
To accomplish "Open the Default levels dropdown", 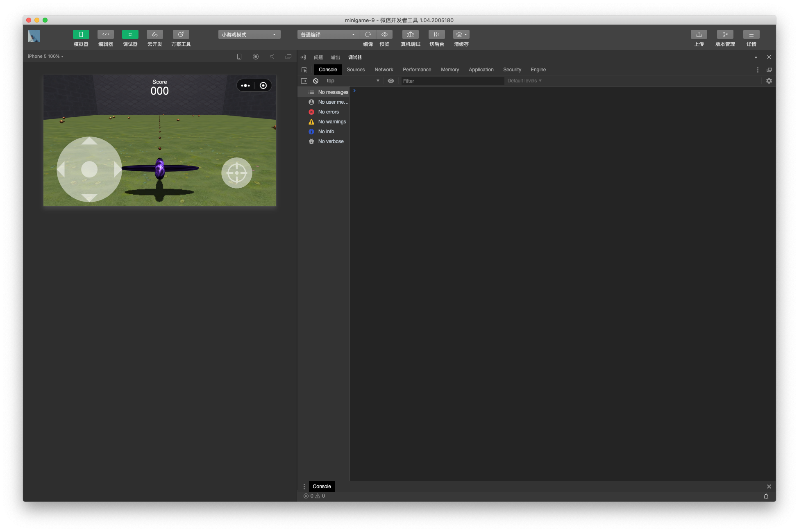I will (x=524, y=81).
